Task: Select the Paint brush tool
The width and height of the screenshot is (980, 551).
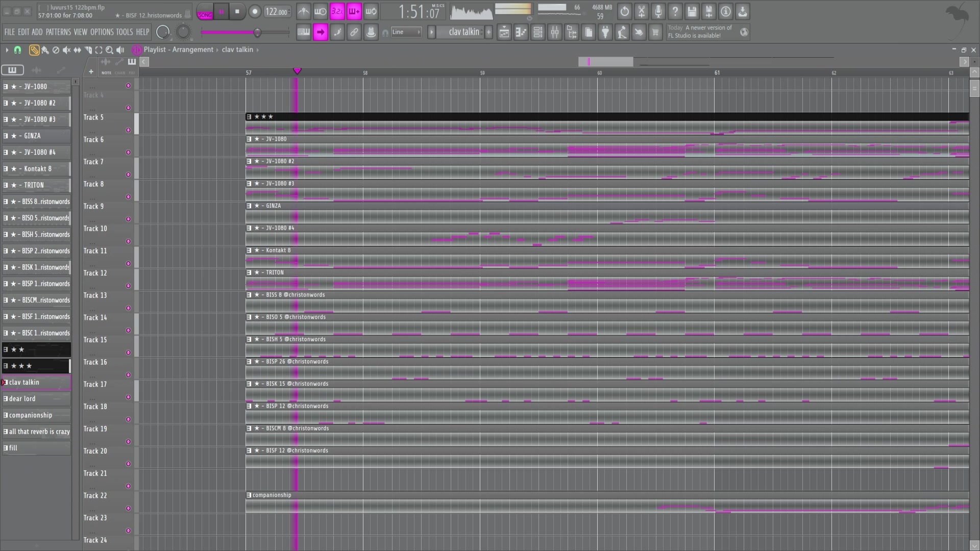Action: coord(45,50)
